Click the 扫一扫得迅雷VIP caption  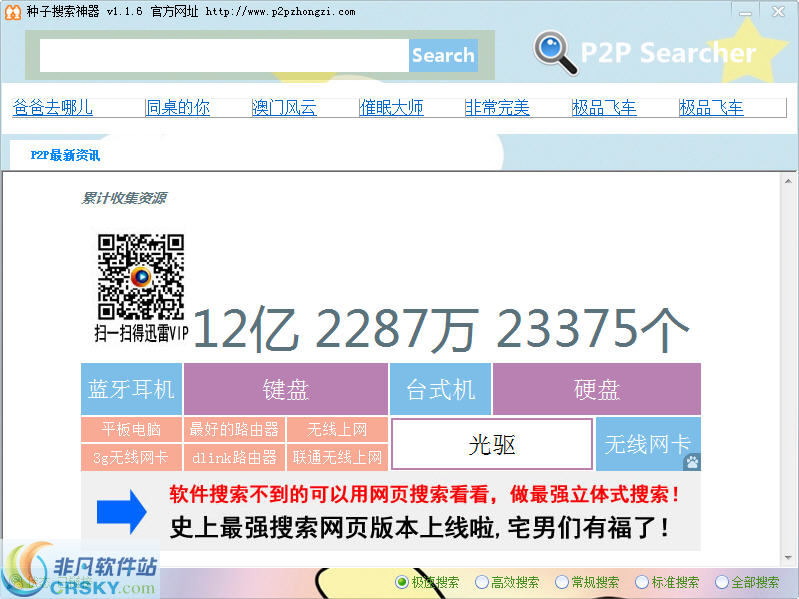coord(141,333)
